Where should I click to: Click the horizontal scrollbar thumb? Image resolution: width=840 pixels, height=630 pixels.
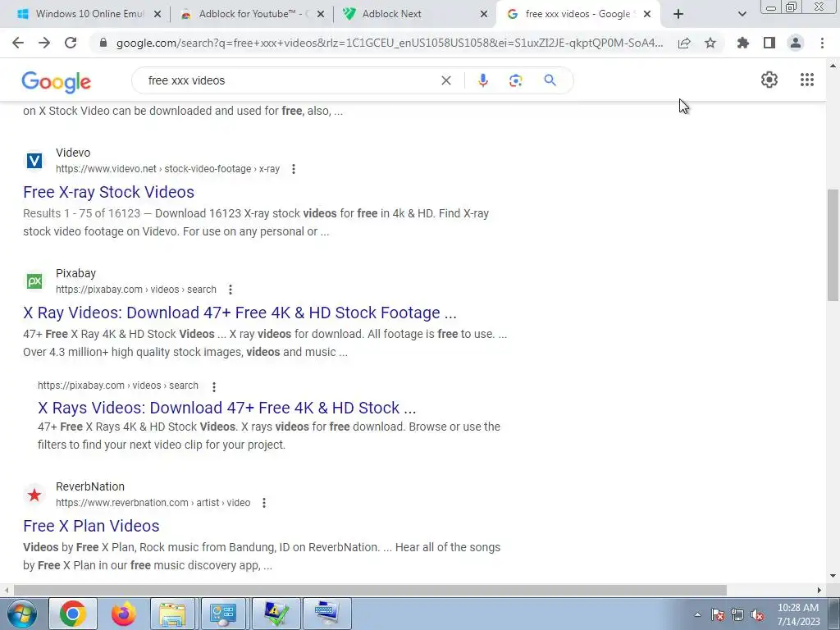coord(370,591)
